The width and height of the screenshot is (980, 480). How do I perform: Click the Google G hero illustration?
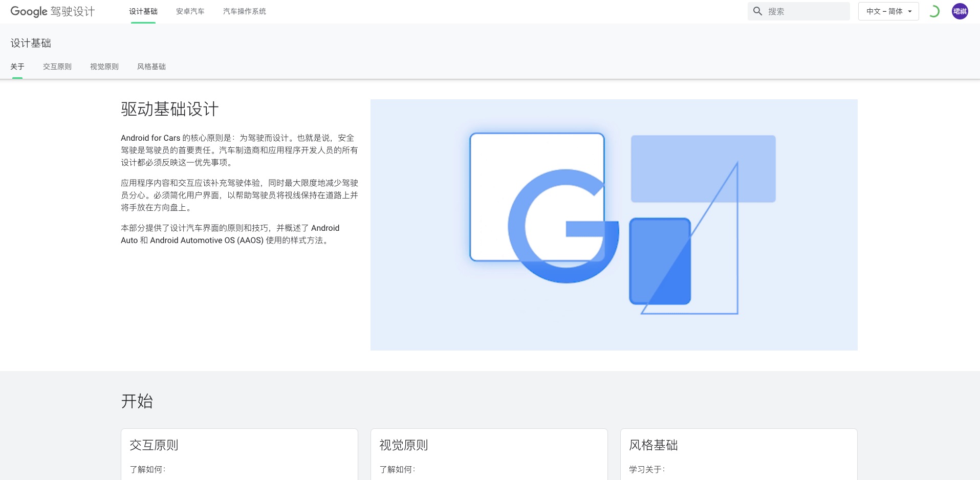pos(614,225)
